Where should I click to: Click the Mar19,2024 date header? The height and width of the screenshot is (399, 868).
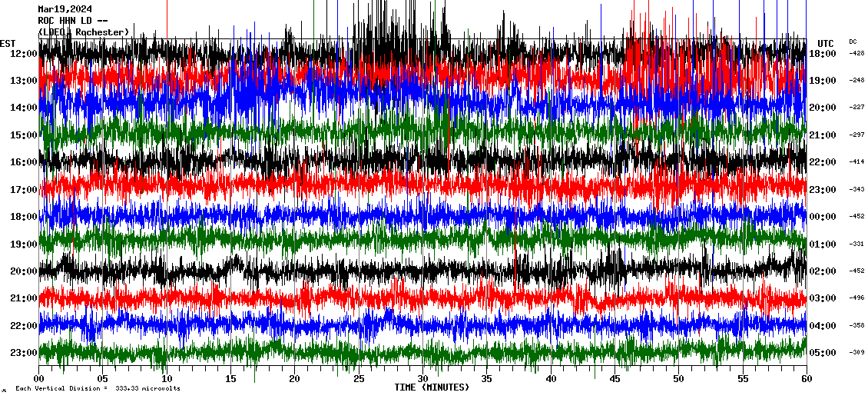[x=65, y=9]
